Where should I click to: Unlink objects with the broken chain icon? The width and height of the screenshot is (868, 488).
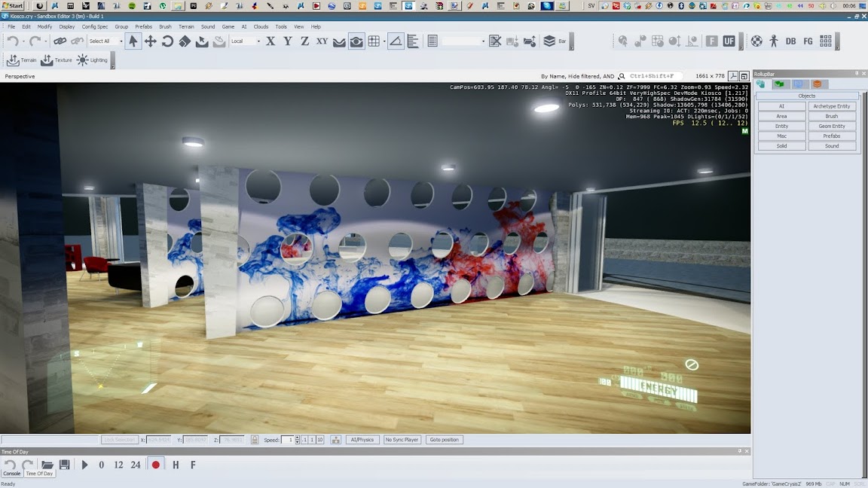[77, 41]
